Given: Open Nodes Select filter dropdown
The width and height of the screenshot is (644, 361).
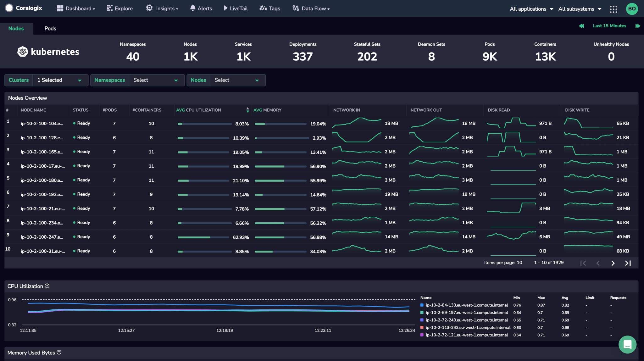Looking at the screenshot, I should click(x=237, y=80).
